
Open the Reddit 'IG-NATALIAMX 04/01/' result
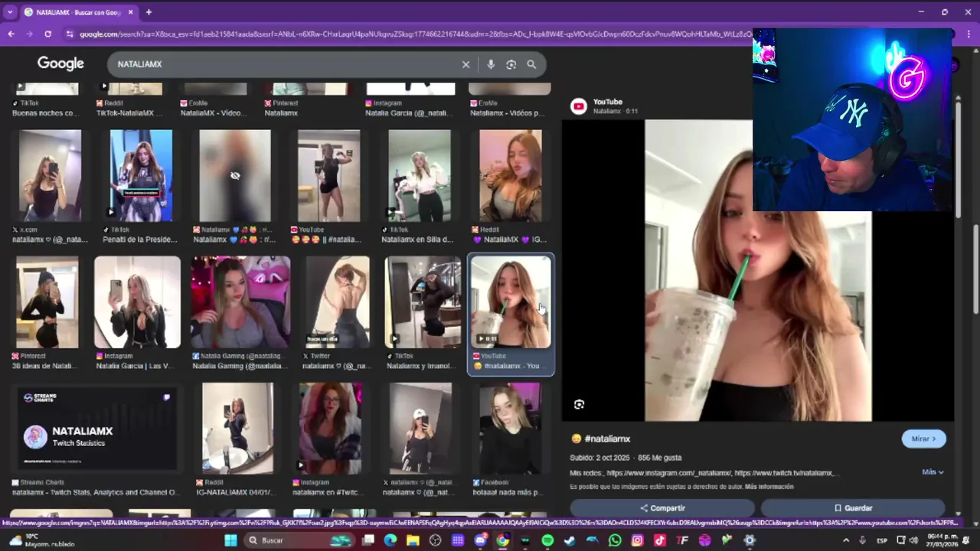[x=237, y=429]
